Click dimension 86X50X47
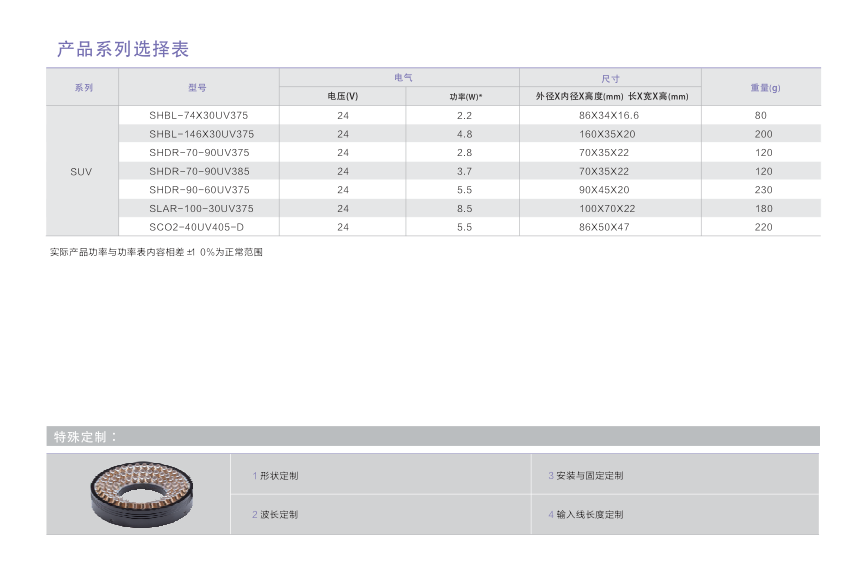Screen dimensions: 865x573 click(604, 227)
